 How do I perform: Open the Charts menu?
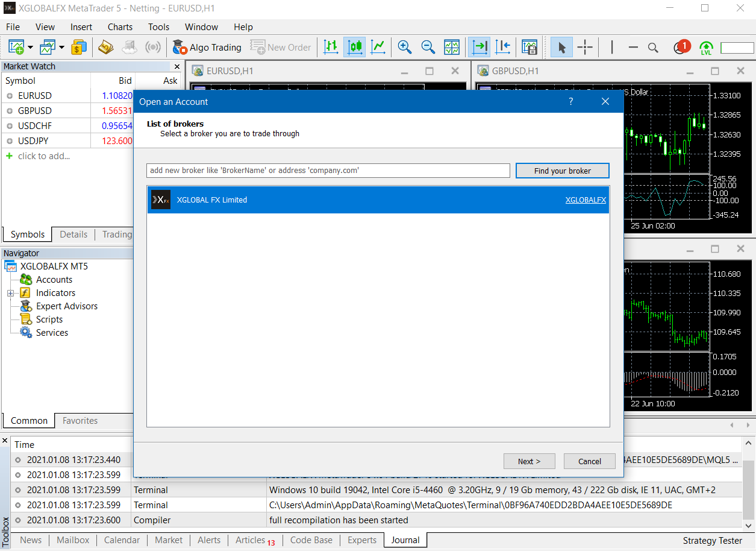[120, 27]
